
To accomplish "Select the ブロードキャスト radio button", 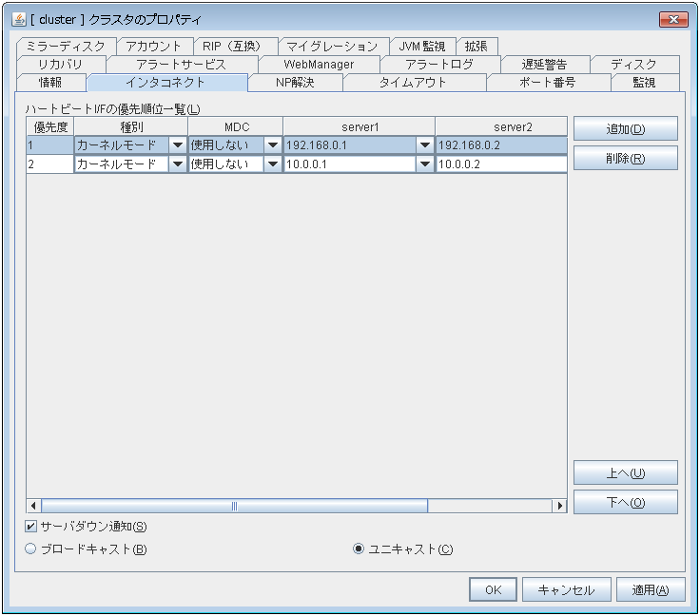I will (31, 549).
